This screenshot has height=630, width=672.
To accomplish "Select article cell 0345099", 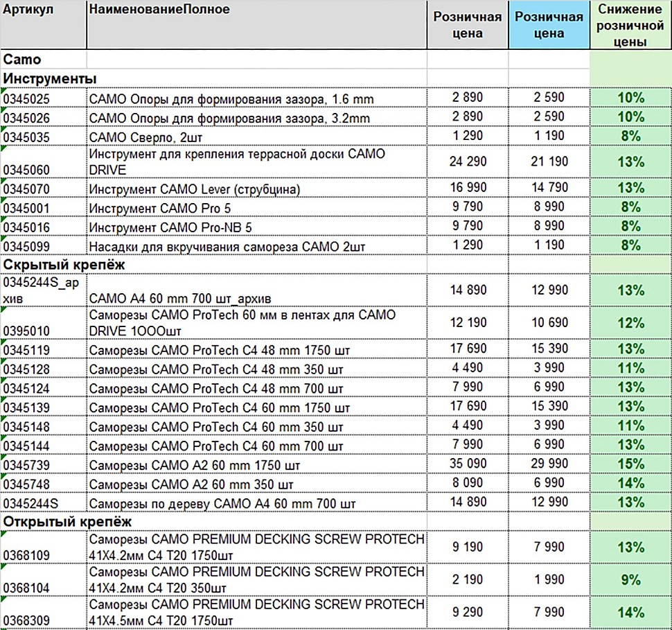I will coord(43,245).
